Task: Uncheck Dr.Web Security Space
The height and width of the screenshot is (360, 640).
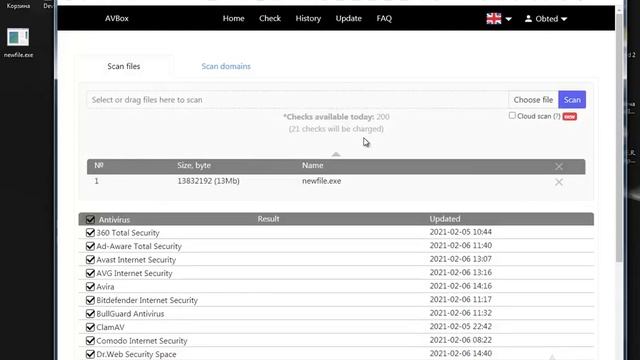Action: click(90, 354)
